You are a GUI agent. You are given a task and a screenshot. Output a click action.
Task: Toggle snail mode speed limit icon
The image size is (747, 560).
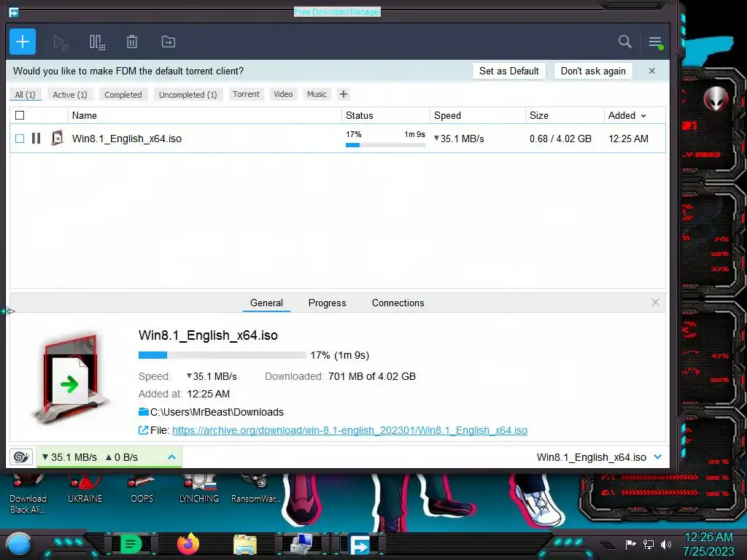pyautogui.click(x=21, y=457)
